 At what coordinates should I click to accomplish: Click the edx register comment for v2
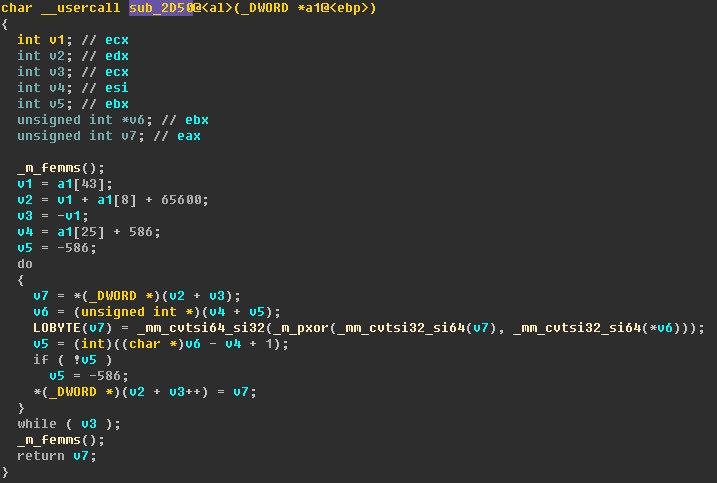117,56
